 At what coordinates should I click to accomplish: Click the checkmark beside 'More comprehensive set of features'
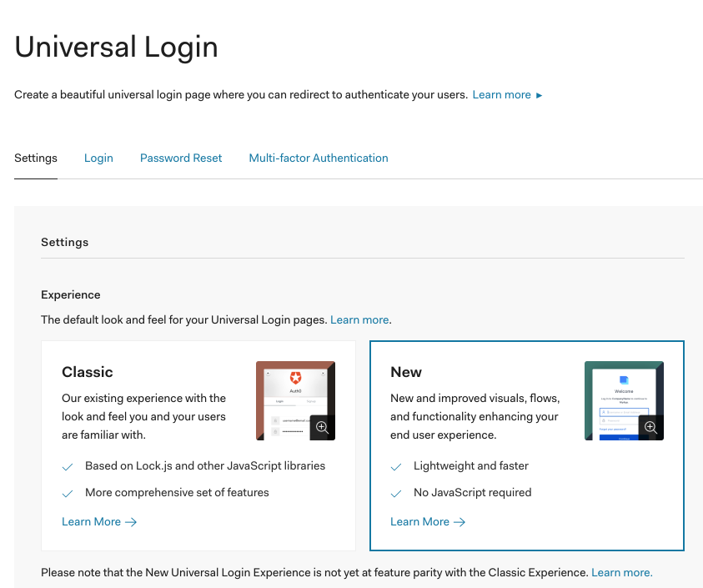[68, 493]
